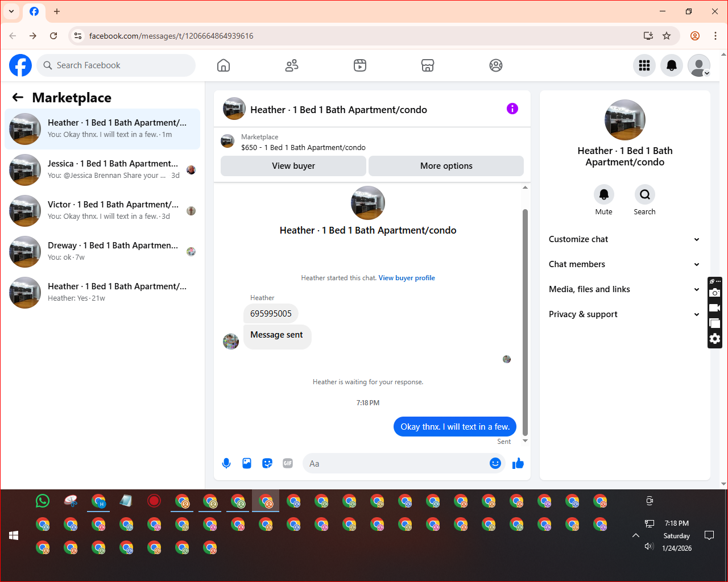Click the install app icon in address bar

click(x=648, y=36)
